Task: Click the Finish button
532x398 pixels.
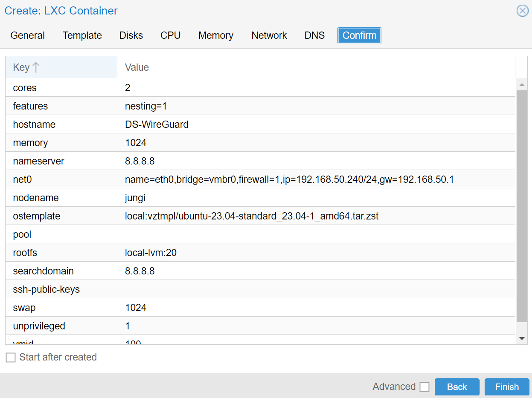Action: tap(507, 387)
